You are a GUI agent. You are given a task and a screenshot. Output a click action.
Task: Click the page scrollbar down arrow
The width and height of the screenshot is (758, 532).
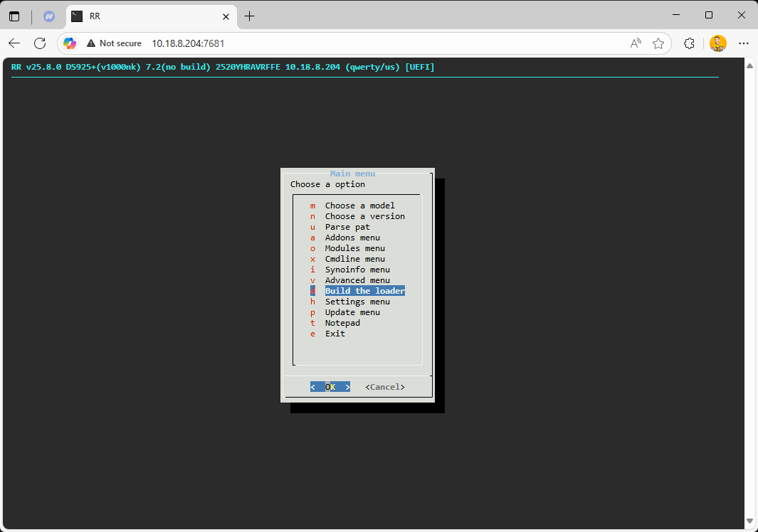pos(749,521)
